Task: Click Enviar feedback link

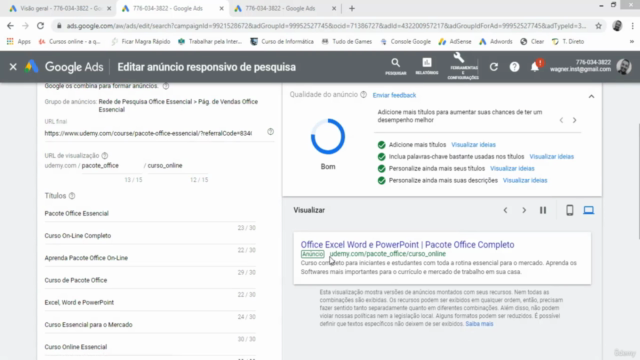Action: 394,95
